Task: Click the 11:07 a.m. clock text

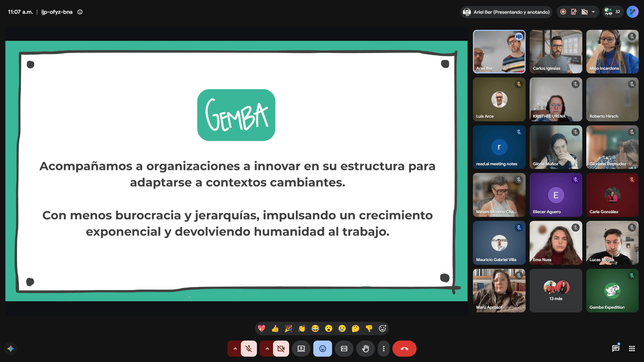Action: pyautogui.click(x=20, y=12)
